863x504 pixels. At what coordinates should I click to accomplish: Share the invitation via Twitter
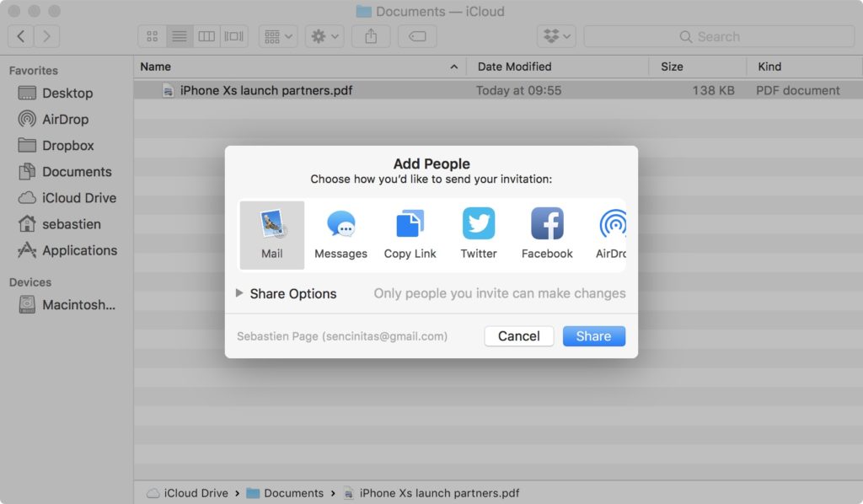[479, 235]
